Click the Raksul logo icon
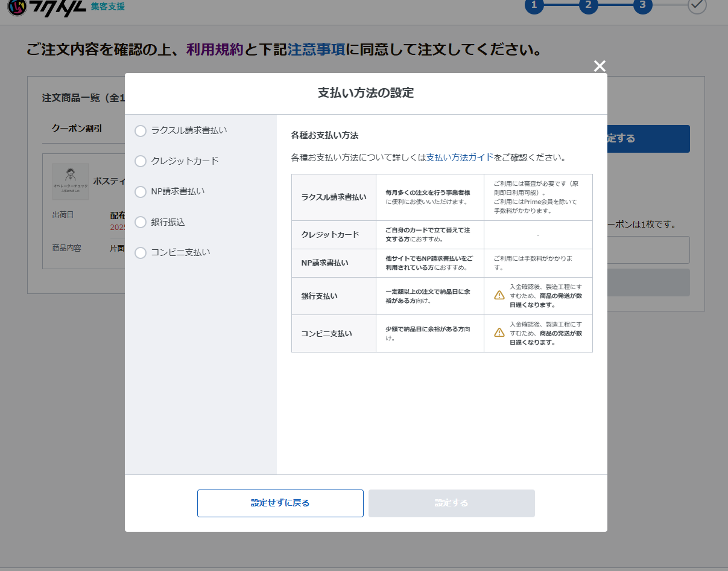 [x=17, y=7]
